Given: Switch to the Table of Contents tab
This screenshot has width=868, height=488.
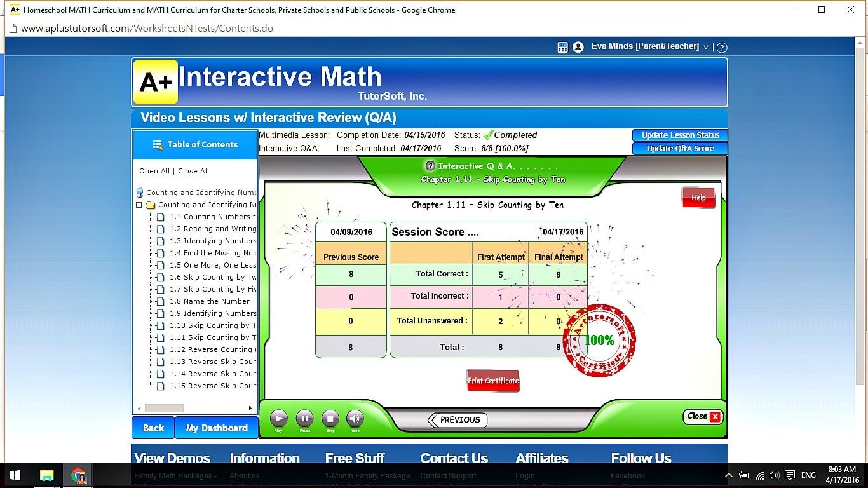Looking at the screenshot, I should tap(194, 144).
